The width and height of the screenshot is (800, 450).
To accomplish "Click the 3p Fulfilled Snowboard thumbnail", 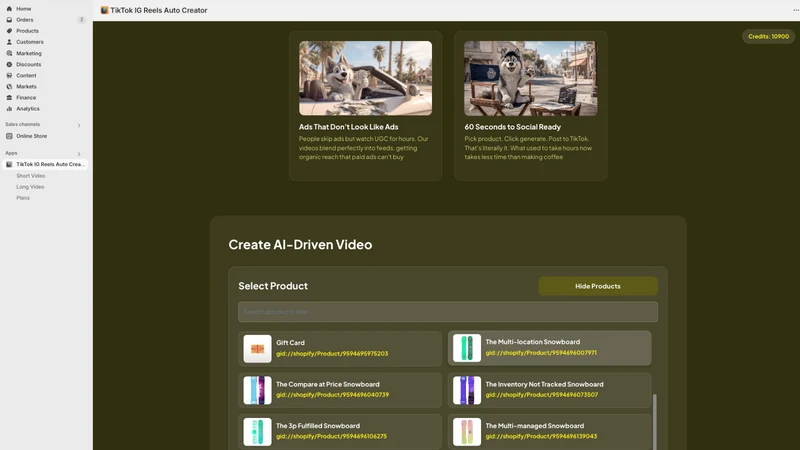I will pos(257,432).
